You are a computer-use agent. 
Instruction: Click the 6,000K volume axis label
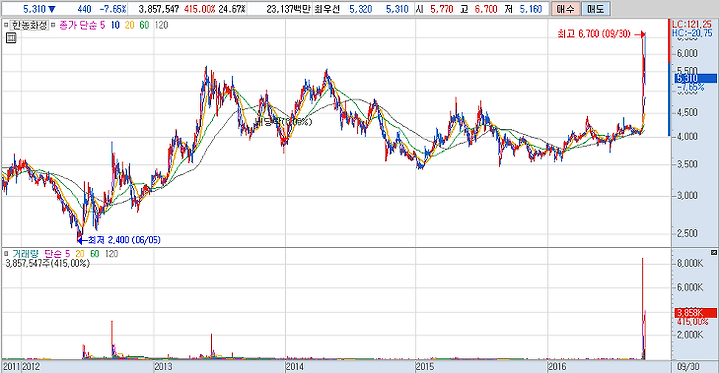[x=691, y=288]
